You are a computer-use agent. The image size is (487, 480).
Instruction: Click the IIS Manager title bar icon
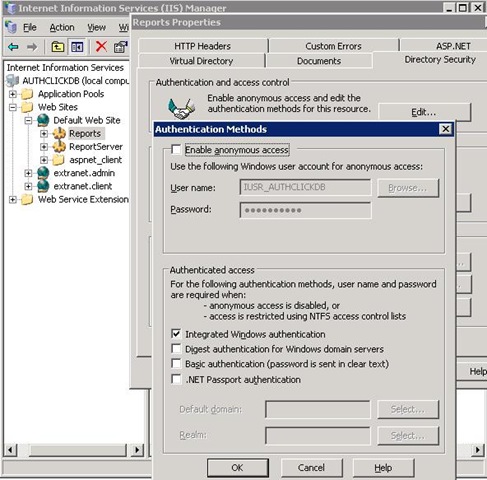point(10,8)
